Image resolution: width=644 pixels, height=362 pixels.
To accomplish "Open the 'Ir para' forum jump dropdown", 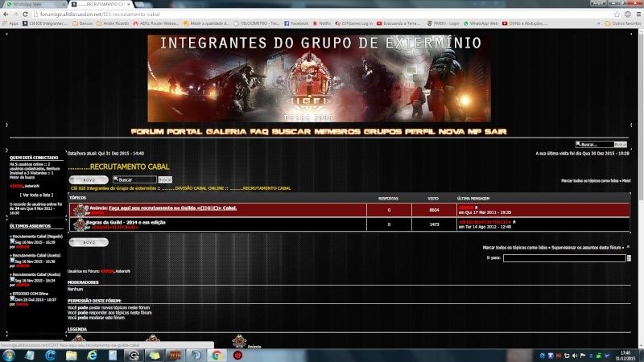I will [564, 258].
